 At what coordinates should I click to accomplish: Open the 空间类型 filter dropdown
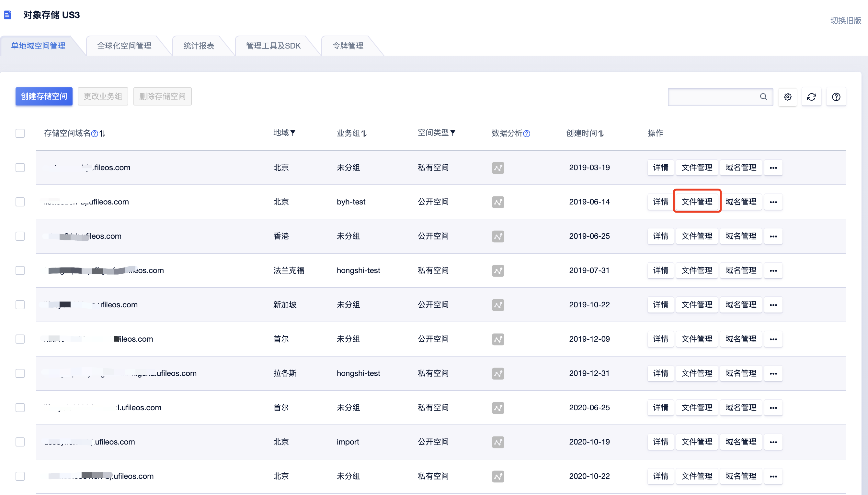[452, 133]
